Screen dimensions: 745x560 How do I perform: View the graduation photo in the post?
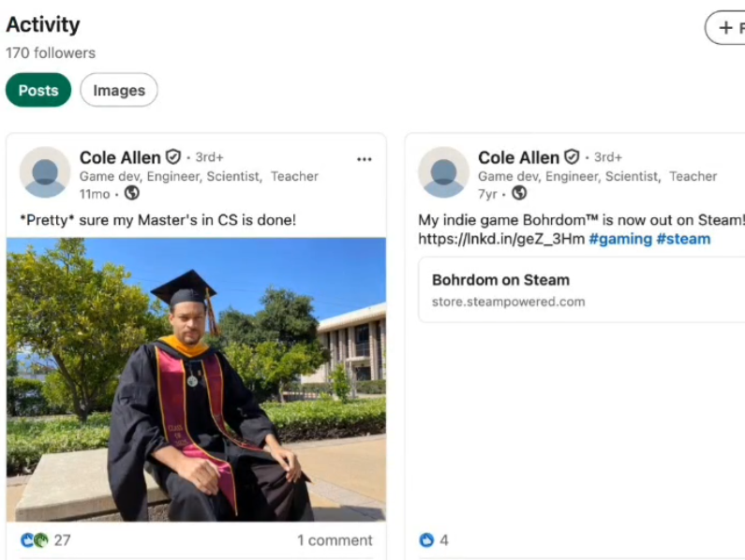tap(196, 379)
